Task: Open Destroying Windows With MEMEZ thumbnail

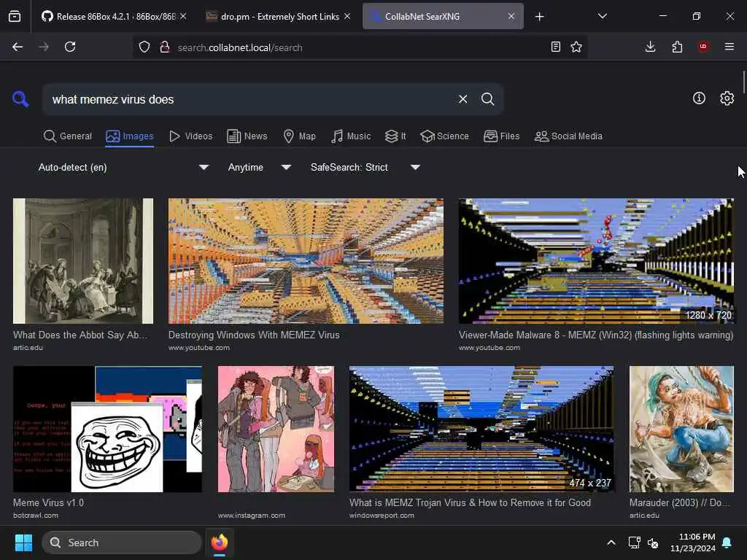Action: click(306, 261)
